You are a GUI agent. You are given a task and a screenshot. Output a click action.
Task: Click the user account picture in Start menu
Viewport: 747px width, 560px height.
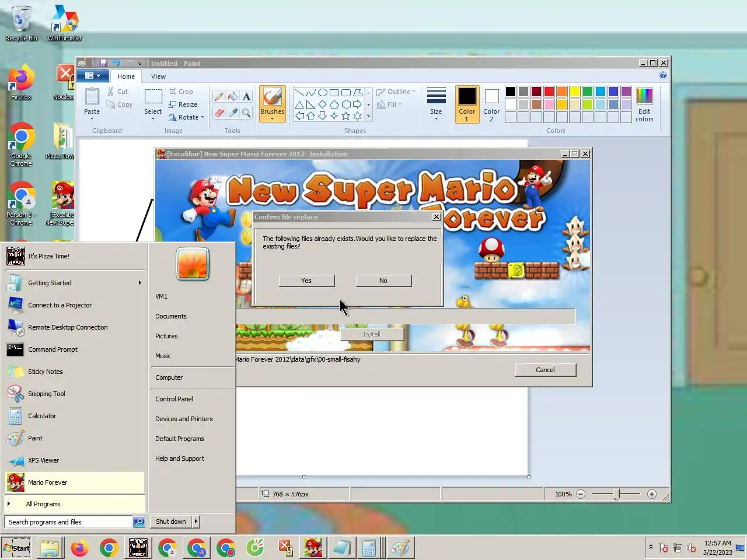click(x=193, y=264)
